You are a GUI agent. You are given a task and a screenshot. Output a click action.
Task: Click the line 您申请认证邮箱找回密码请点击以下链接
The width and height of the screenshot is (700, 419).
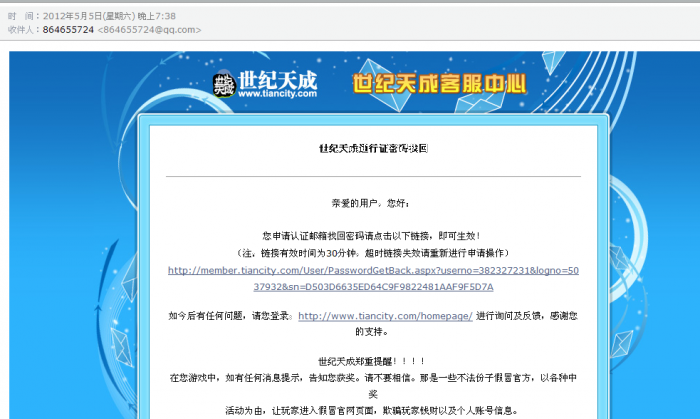(x=372, y=236)
